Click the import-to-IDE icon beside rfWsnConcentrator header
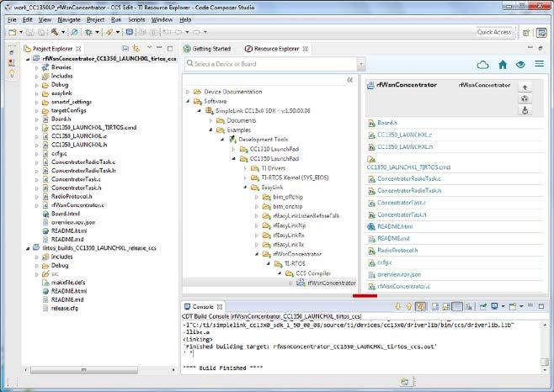Screen dimensions: 554x392 coord(525,87)
